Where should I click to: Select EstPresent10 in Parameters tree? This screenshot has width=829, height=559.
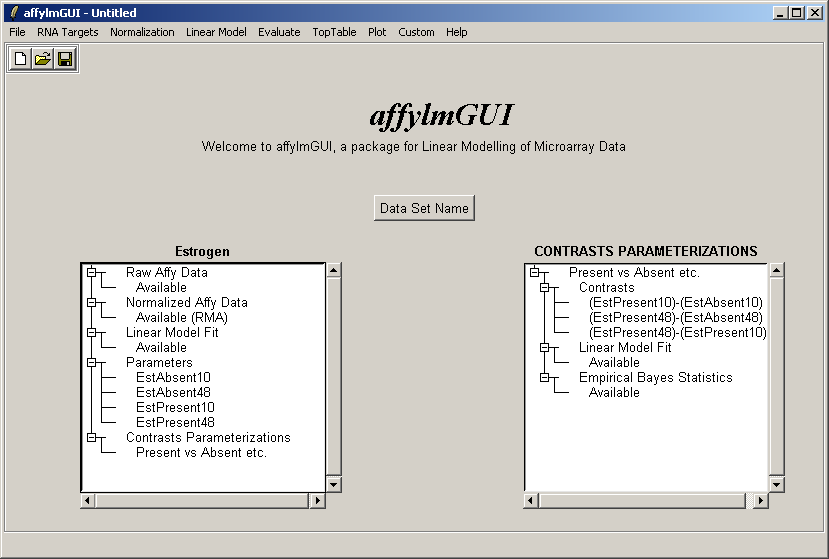pyautogui.click(x=175, y=407)
